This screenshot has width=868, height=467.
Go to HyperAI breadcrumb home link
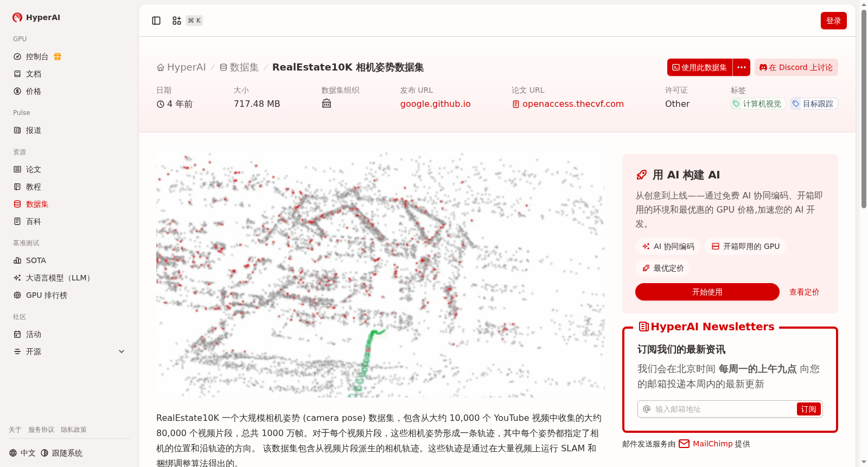(181, 67)
